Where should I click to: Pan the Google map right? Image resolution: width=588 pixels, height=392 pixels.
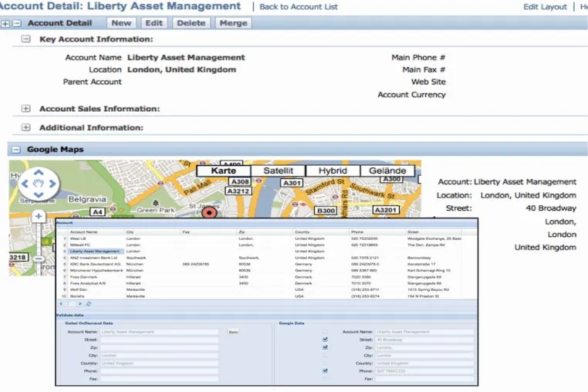point(52,184)
